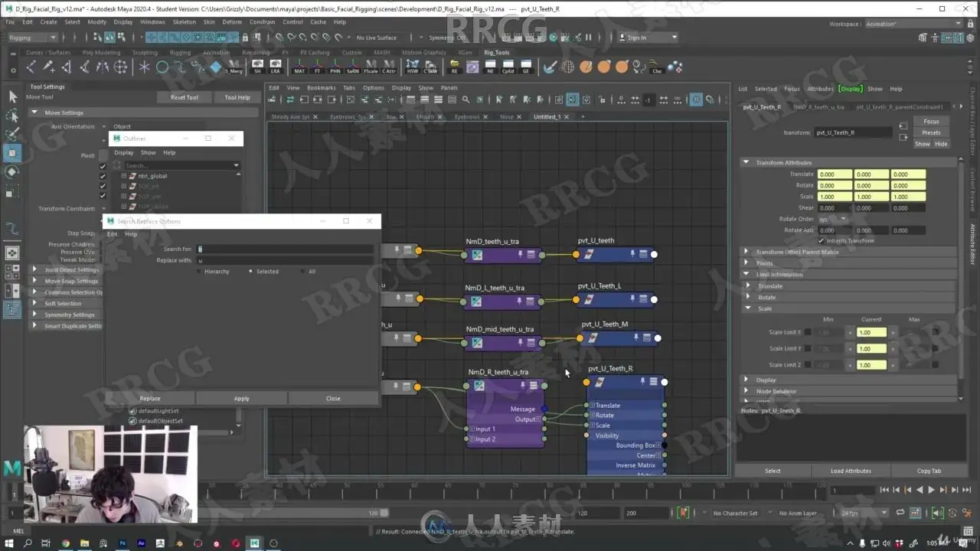Toggle Scale Limit Y maximum checkbox
The width and height of the screenshot is (980, 551).
(936, 348)
